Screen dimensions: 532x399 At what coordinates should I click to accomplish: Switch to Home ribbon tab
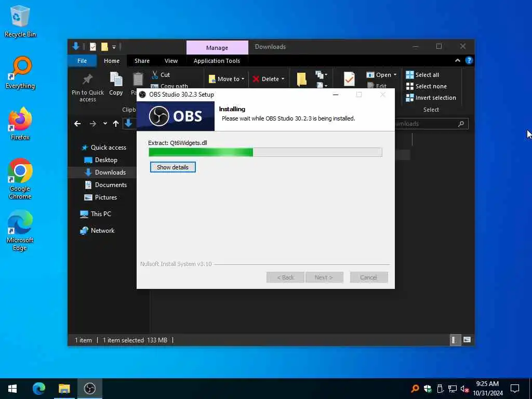112,61
